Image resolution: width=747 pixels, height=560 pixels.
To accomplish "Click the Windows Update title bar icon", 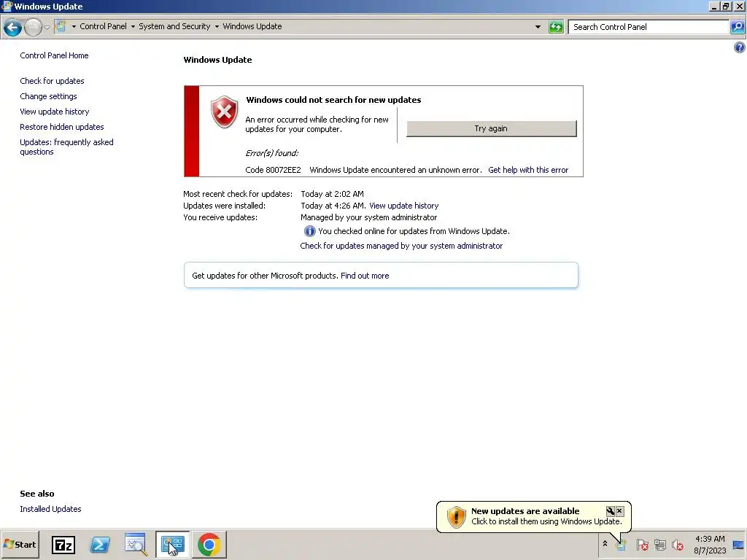I will click(7, 6).
